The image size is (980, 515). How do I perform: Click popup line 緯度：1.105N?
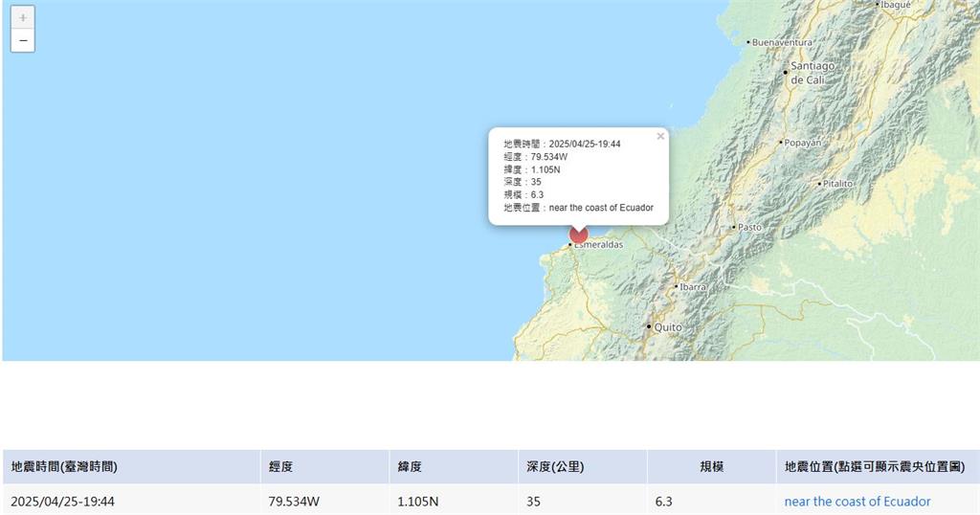click(x=532, y=169)
